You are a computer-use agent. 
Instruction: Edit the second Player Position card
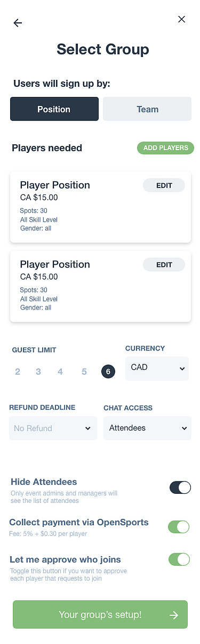(x=164, y=265)
